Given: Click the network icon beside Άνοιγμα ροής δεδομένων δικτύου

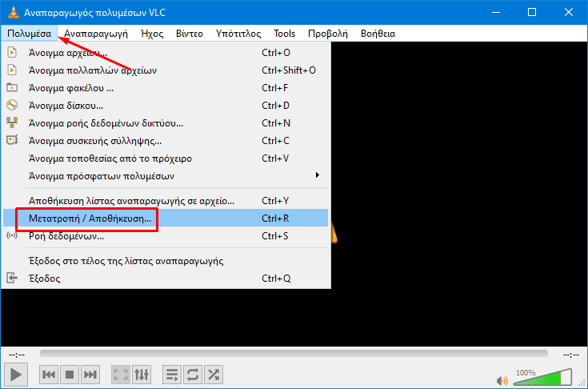Looking at the screenshot, I should pos(12,122).
